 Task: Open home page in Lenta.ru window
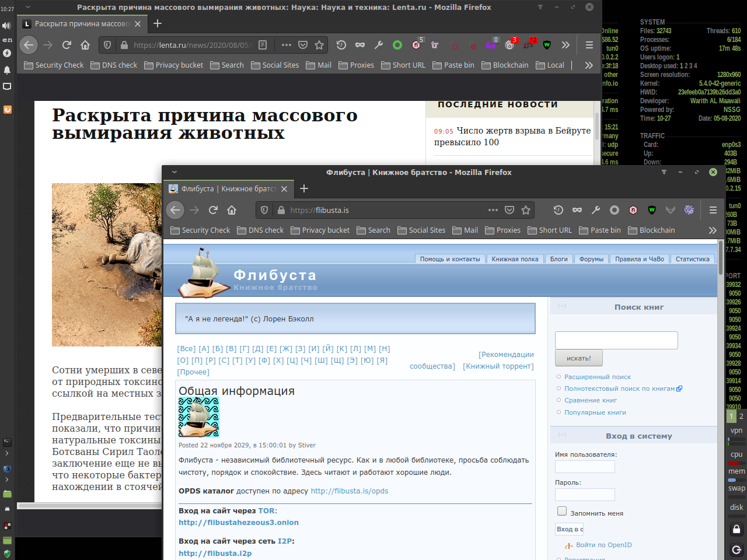(x=85, y=45)
